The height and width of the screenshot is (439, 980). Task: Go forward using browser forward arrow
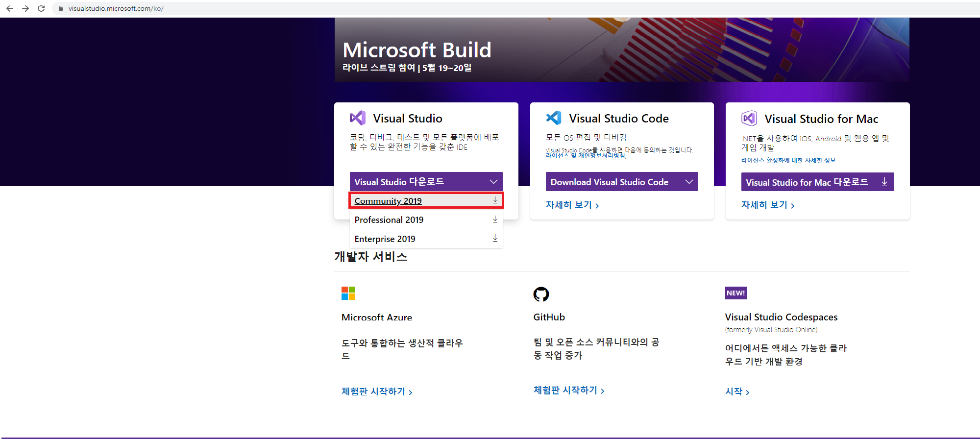pos(25,8)
